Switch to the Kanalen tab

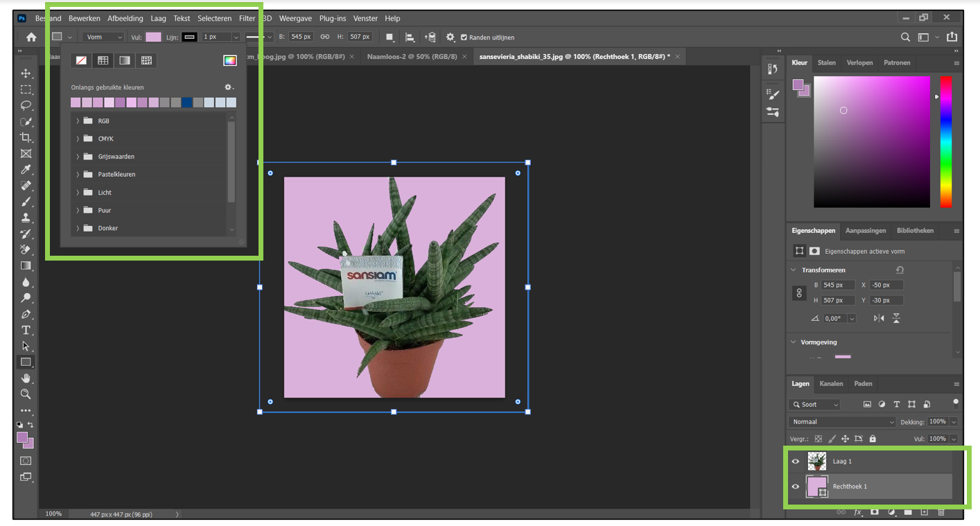click(x=831, y=383)
